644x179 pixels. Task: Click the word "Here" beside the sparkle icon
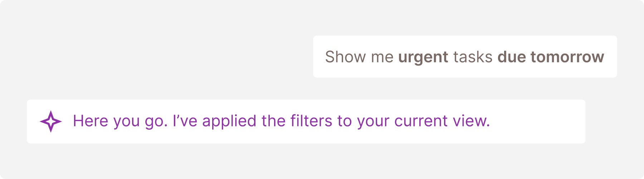point(90,121)
